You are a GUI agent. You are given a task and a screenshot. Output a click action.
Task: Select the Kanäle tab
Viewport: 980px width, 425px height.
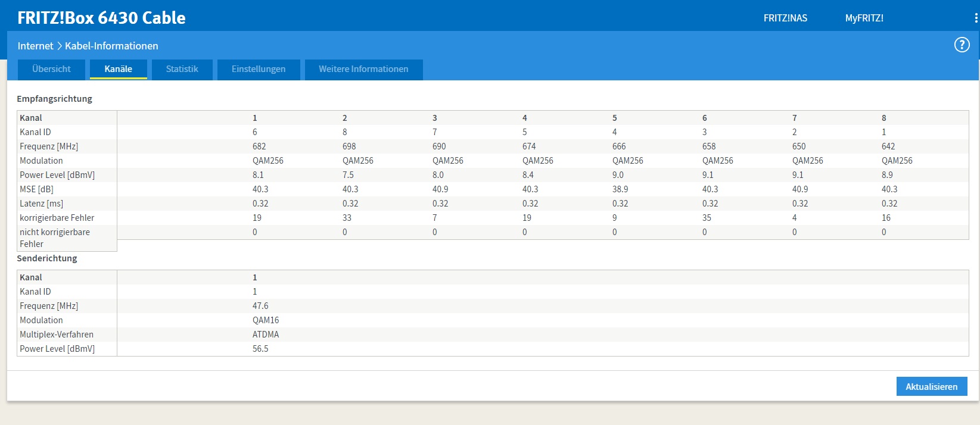(x=118, y=69)
